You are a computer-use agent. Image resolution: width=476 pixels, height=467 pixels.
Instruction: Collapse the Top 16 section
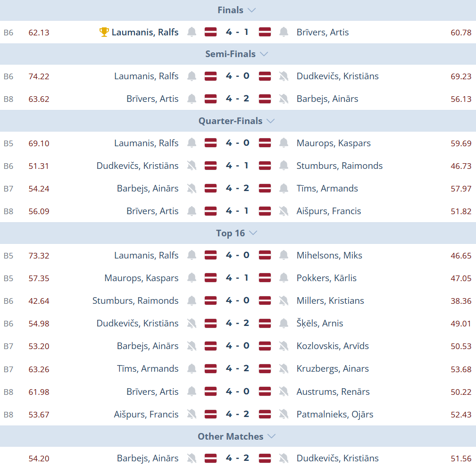coord(253,233)
